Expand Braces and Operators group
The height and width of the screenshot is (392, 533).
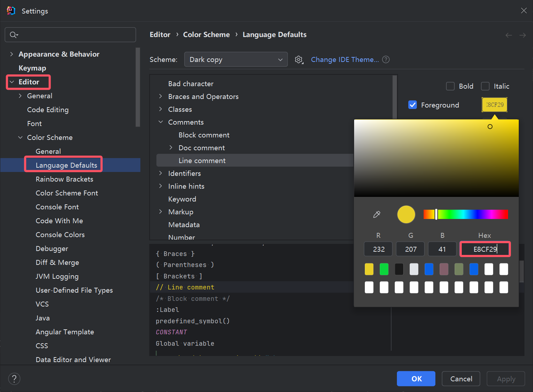tap(161, 96)
